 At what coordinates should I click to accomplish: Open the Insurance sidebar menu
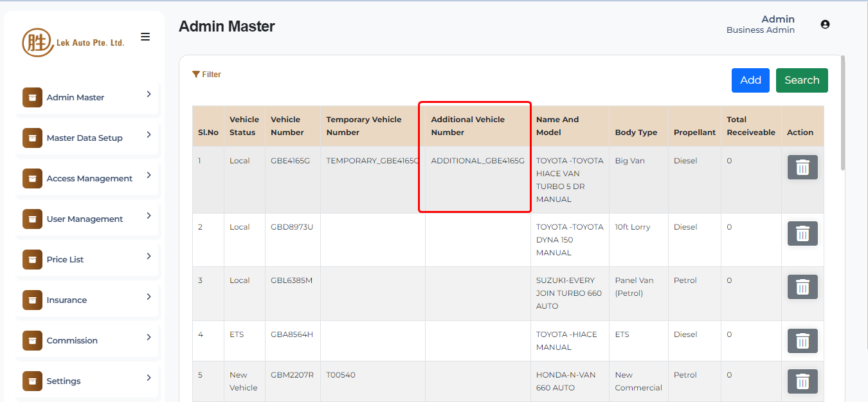pyautogui.click(x=67, y=300)
